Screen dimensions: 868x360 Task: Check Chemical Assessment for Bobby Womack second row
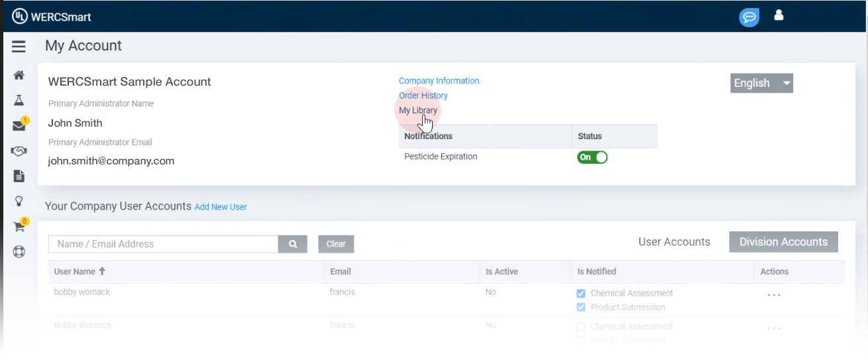(x=581, y=326)
